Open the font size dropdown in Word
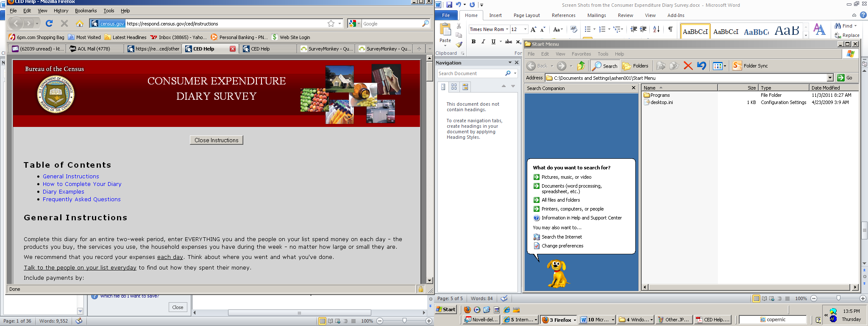868x326 pixels. (x=525, y=29)
